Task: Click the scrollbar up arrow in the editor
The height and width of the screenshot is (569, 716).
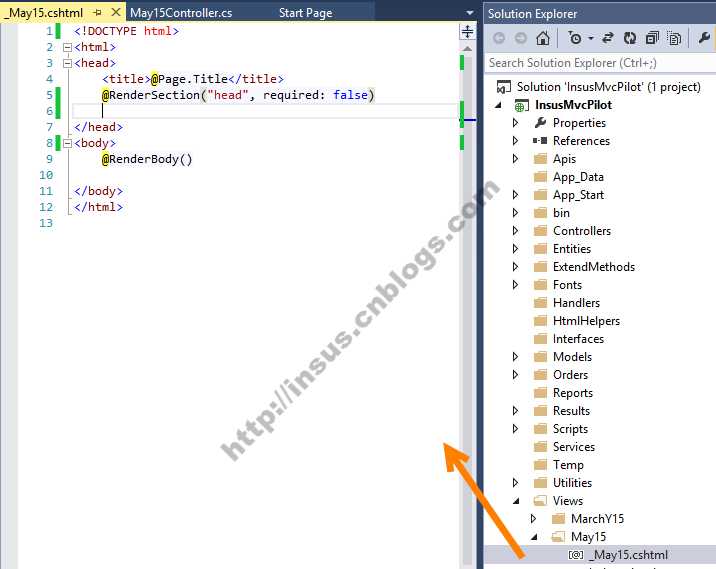Action: (x=467, y=48)
